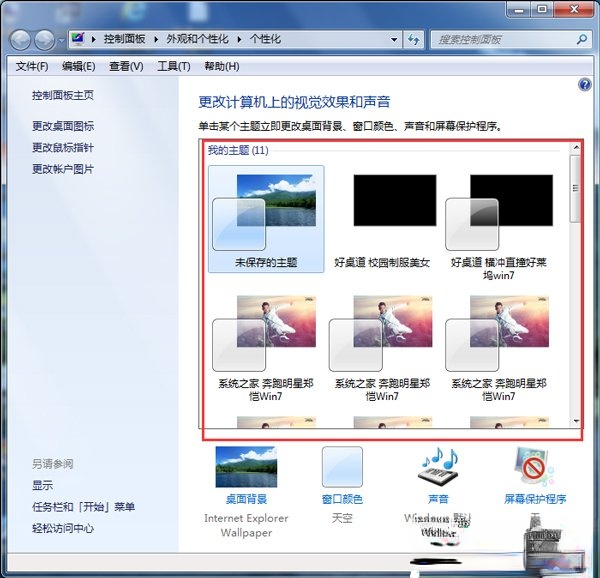
Task: Open the 屏幕保护程序 link
Action: coord(535,499)
